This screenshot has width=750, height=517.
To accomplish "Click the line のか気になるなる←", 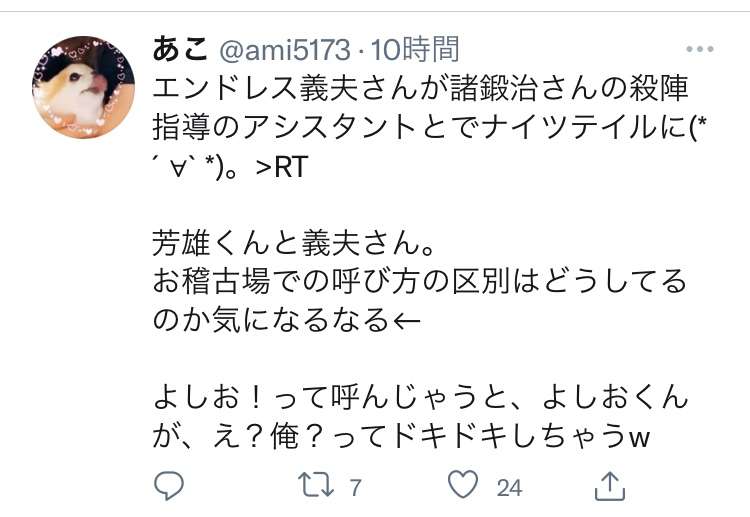I will pyautogui.click(x=287, y=320).
